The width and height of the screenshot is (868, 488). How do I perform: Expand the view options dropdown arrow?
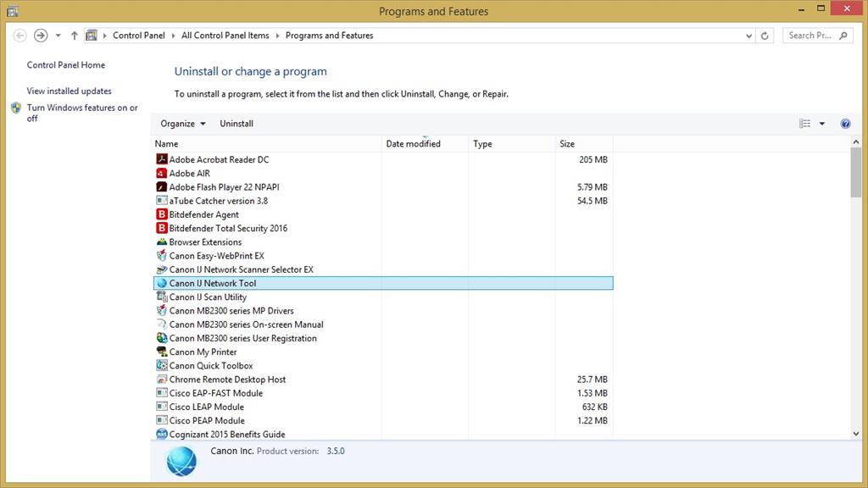coord(822,124)
